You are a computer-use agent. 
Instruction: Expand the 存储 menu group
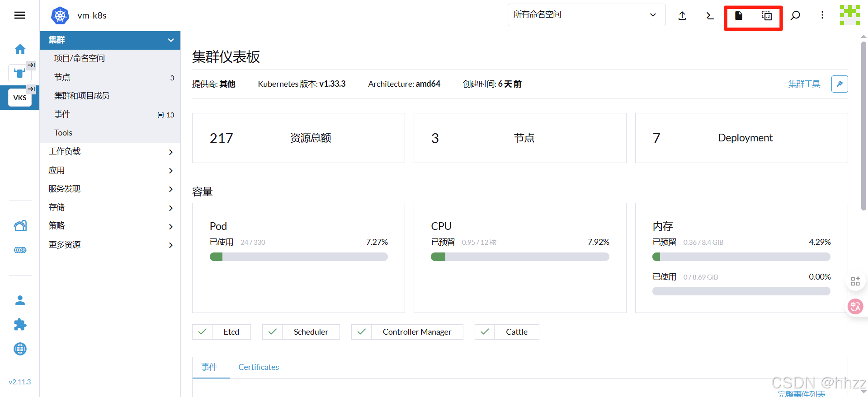click(x=110, y=207)
